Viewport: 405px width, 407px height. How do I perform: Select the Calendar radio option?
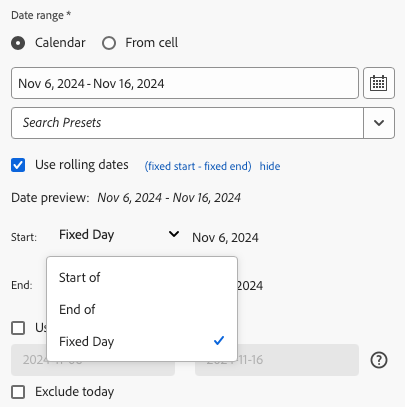point(18,43)
